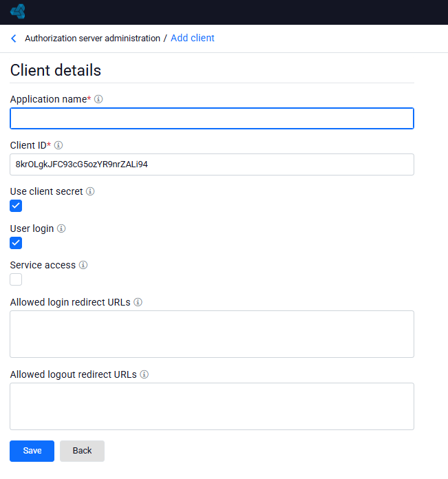
Task: Save the client details
Action: click(32, 451)
